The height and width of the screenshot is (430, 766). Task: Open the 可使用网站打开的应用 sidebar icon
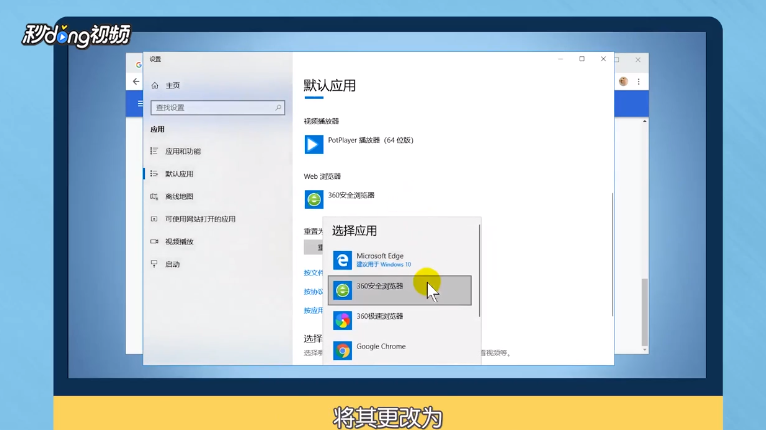[154, 219]
